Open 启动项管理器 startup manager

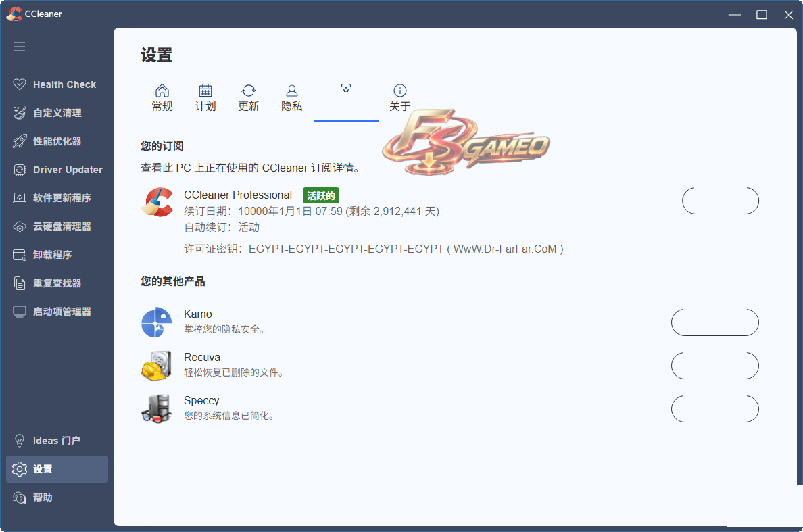point(57,312)
